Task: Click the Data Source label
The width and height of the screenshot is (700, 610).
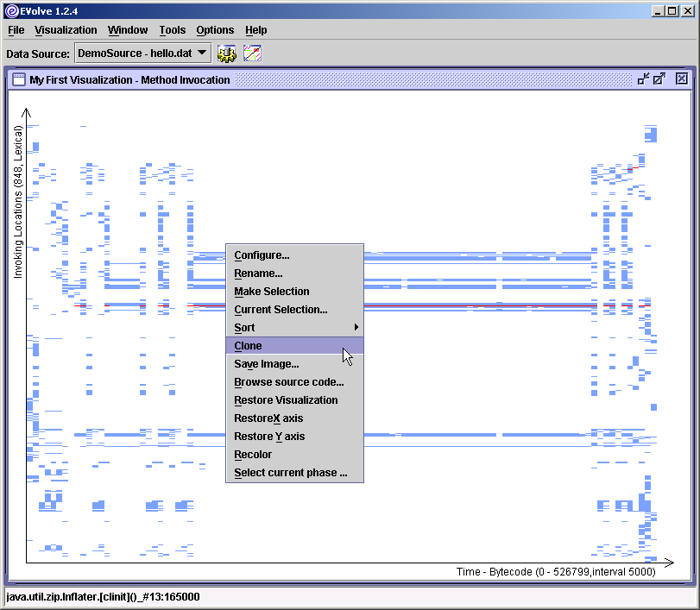Action: (38, 54)
